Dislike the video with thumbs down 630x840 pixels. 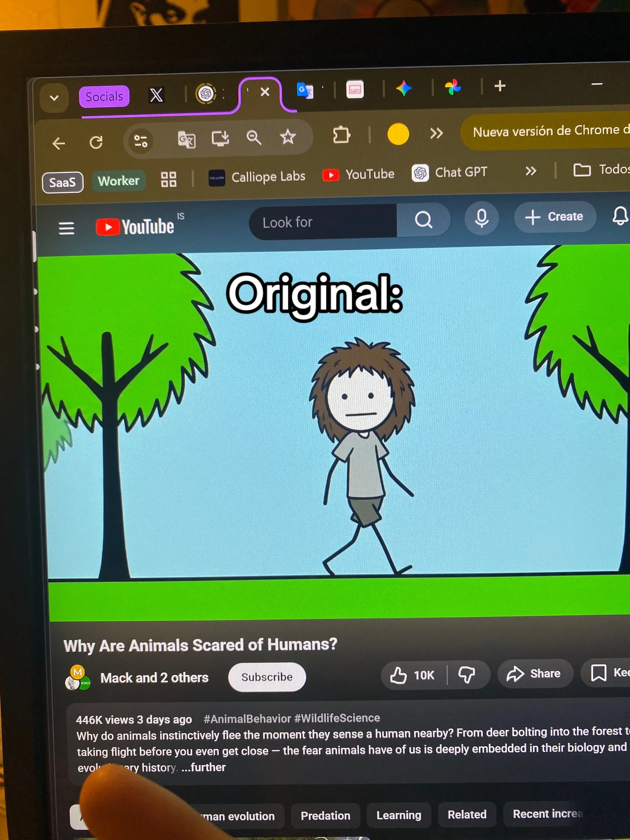[x=467, y=674]
